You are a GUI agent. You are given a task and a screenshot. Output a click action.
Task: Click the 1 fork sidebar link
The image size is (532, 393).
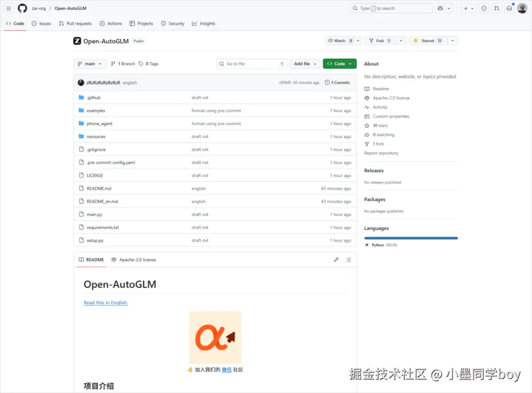click(378, 144)
